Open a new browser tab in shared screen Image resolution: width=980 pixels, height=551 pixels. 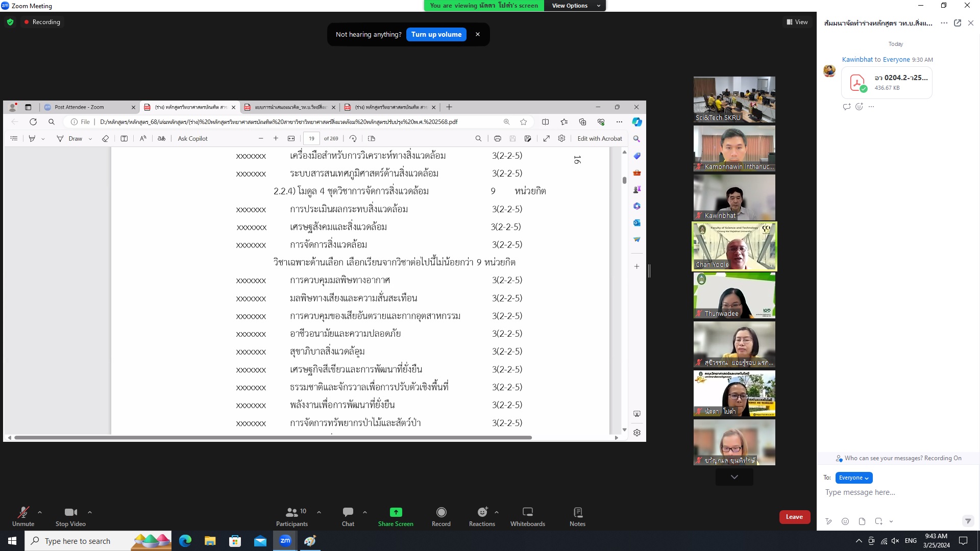click(449, 107)
